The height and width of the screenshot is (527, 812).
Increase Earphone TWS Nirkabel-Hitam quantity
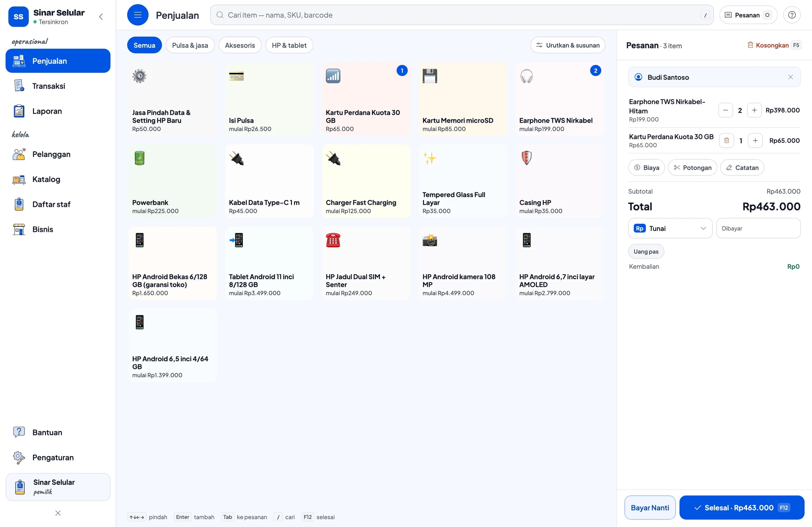click(754, 110)
